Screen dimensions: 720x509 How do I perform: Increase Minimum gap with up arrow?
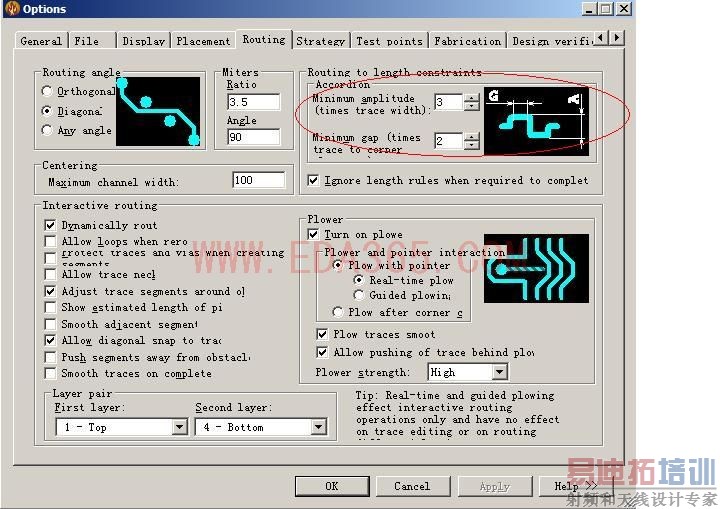[x=472, y=137]
